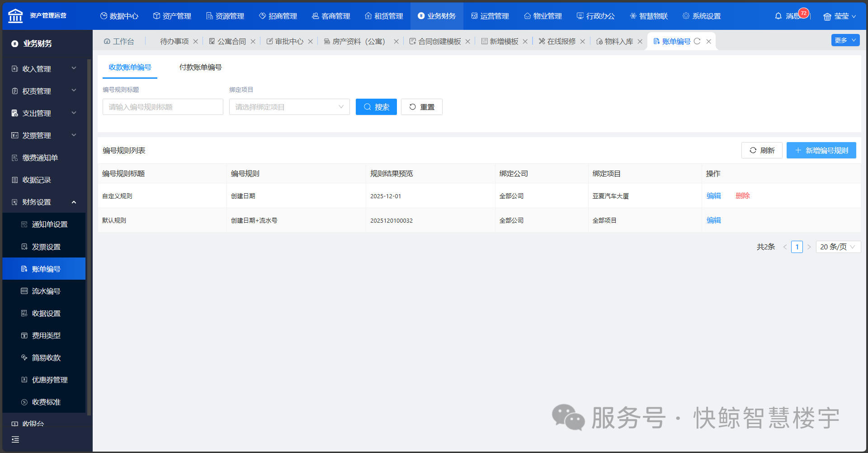This screenshot has height=453, width=868.
Task: Expand the 收入管理 sidebar group
Action: (44, 69)
